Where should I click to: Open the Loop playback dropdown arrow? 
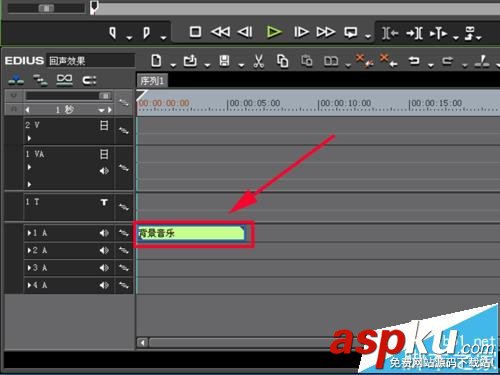pos(368,37)
